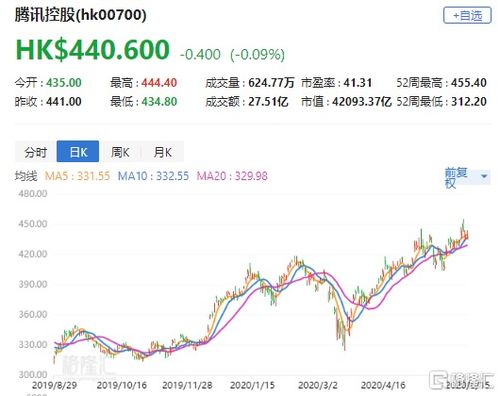500x396 pixels.
Task: Open the 月K monthly chart tab
Action: point(163,152)
